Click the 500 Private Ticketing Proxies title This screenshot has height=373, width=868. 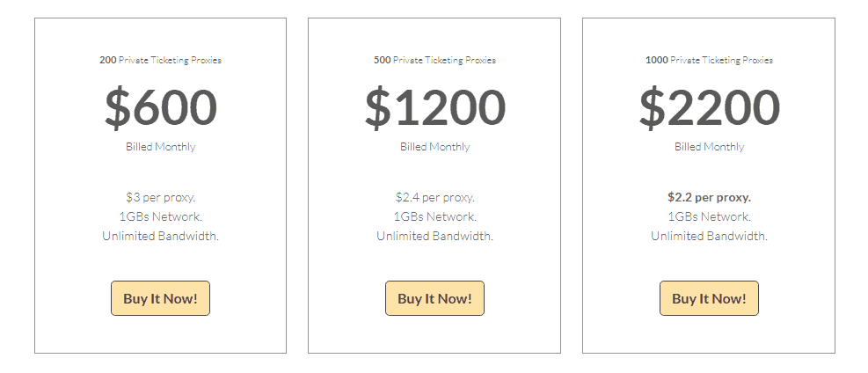pos(434,60)
